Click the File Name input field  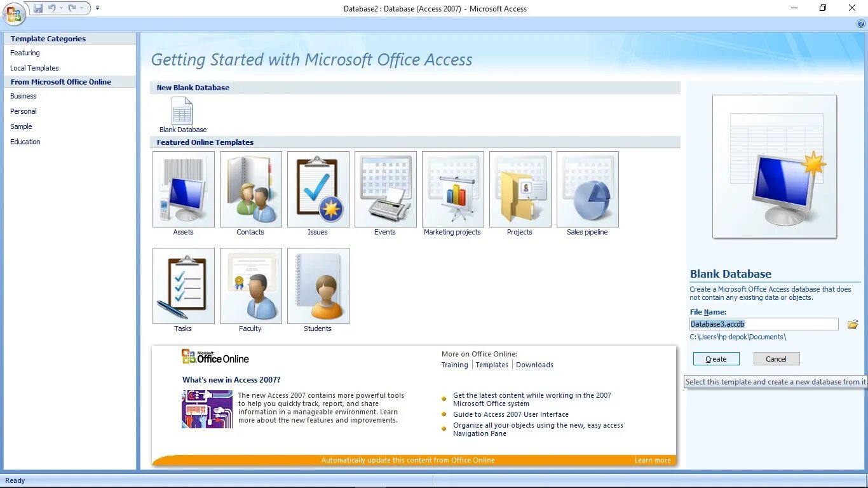click(x=764, y=324)
